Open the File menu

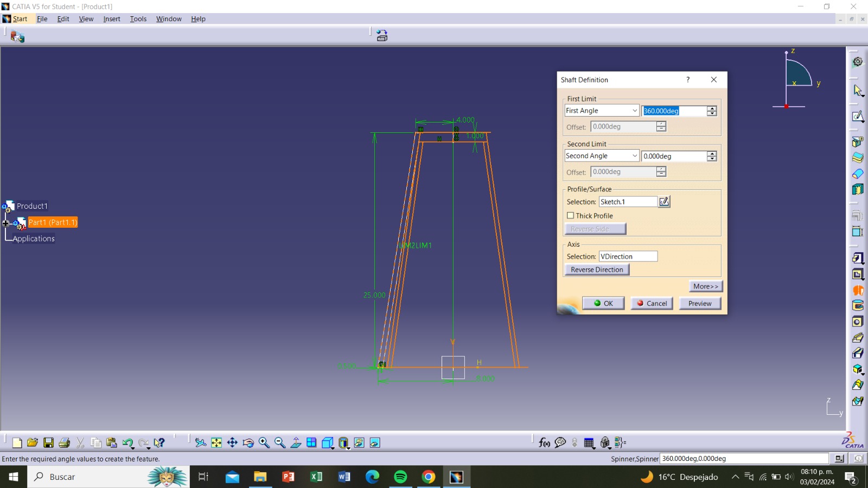pos(42,19)
